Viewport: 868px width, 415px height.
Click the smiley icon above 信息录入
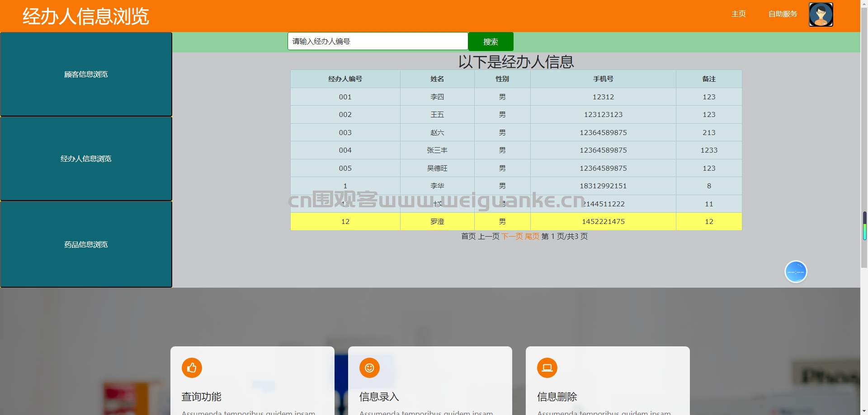pyautogui.click(x=369, y=368)
